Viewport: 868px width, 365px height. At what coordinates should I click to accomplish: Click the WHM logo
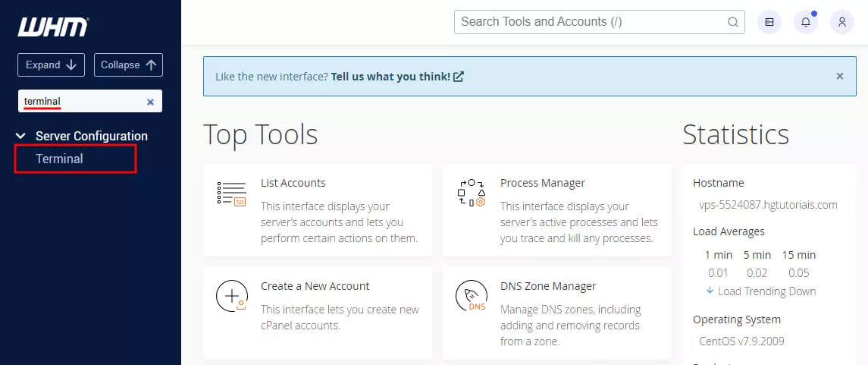coord(53,27)
